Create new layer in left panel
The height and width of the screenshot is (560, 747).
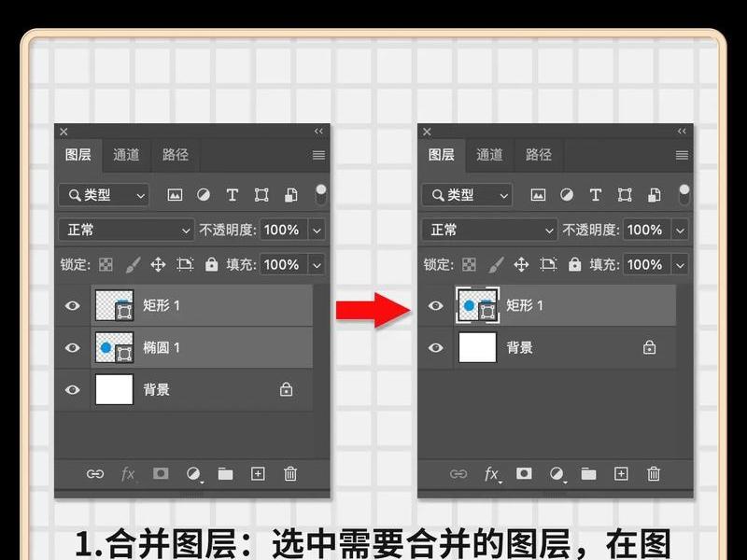(258, 474)
